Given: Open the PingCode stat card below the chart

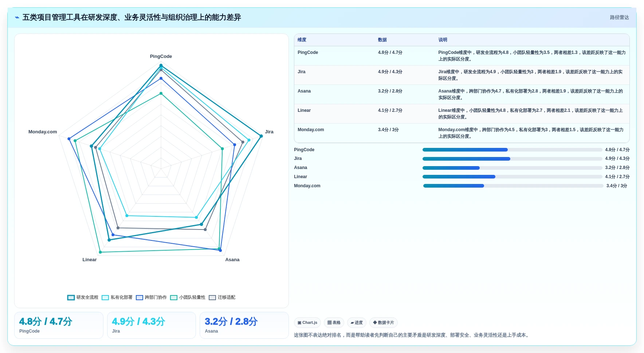Looking at the screenshot, I should pyautogui.click(x=59, y=325).
